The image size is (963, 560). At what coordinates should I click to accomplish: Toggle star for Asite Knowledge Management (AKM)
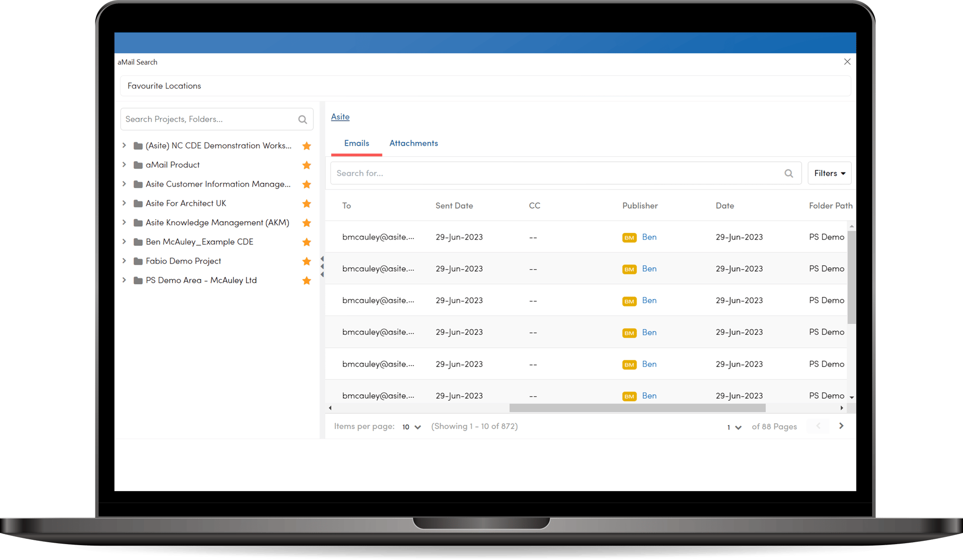(x=306, y=223)
